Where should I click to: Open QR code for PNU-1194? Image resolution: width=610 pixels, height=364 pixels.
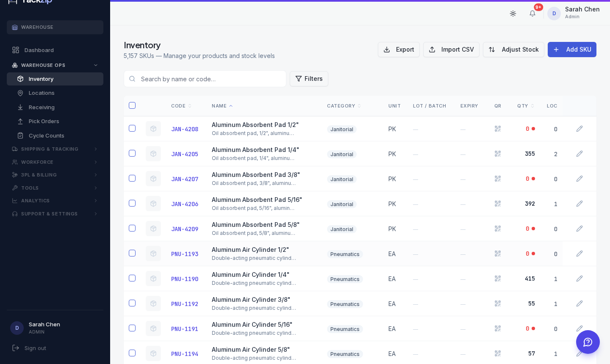coord(498,353)
